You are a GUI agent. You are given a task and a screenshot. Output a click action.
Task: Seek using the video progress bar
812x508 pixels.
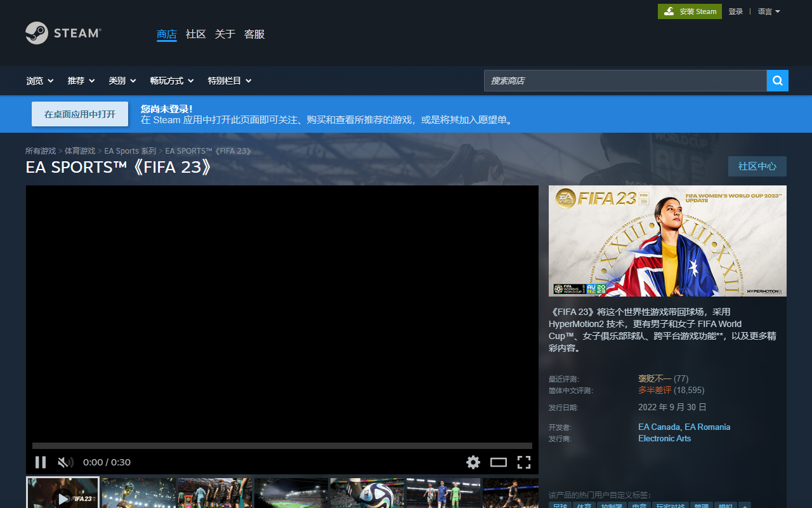click(x=282, y=446)
